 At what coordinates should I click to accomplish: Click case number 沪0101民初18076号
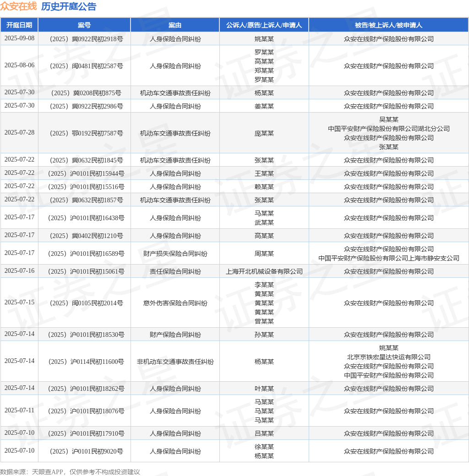pos(87,411)
